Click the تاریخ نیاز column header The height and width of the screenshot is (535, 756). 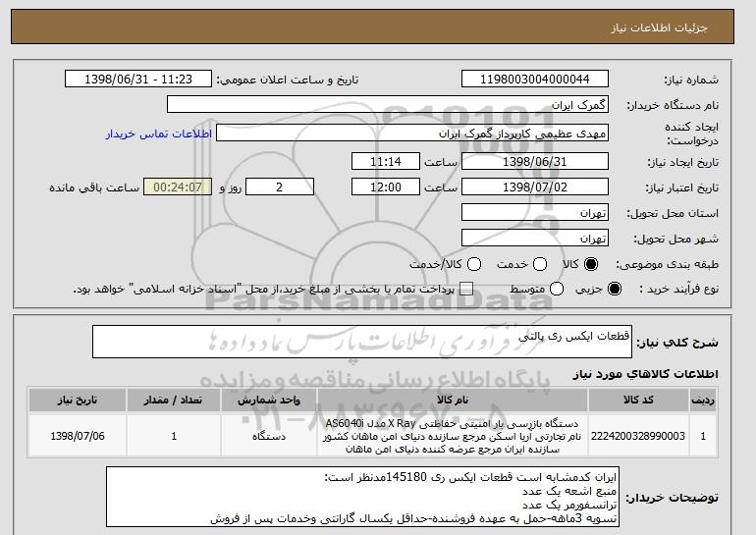[x=78, y=401]
